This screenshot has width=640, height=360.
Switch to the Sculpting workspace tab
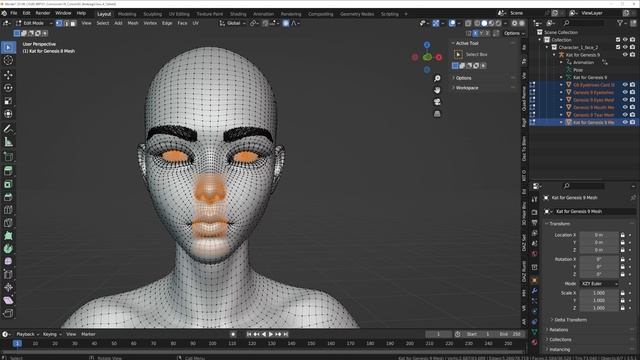(x=153, y=14)
